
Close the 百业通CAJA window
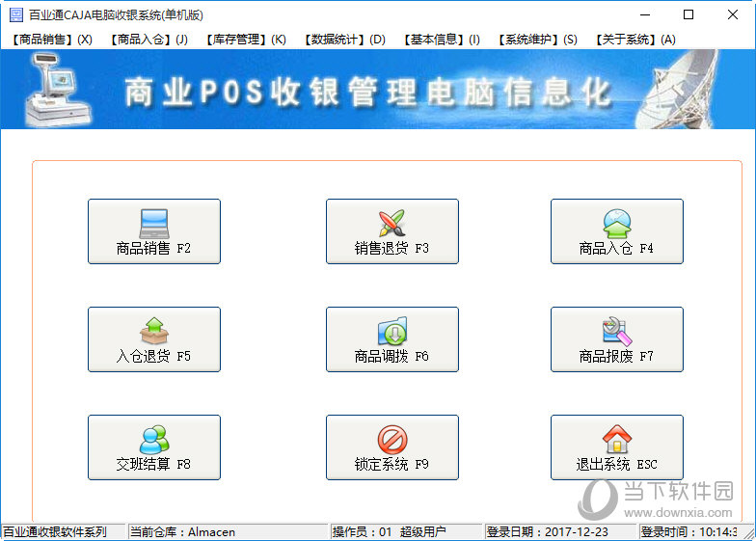pos(733,15)
